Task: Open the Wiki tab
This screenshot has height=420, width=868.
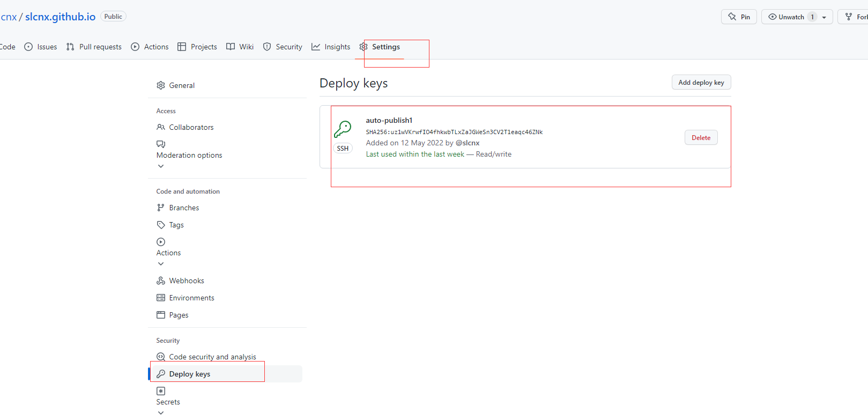Action: (x=240, y=47)
